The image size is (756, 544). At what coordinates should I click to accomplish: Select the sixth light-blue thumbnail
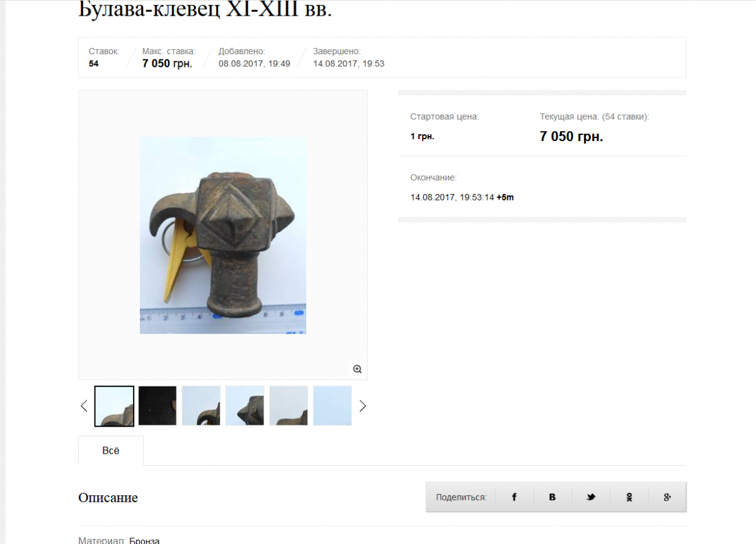332,406
